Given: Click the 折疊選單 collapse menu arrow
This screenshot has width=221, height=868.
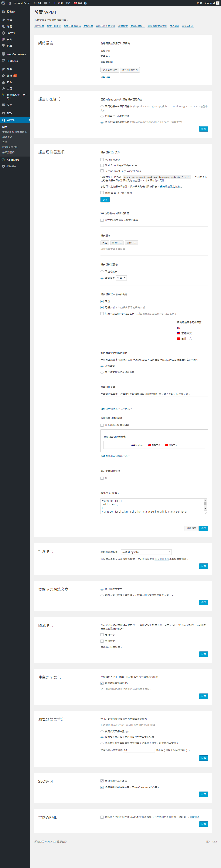Looking at the screenshot, I should (3, 166).
